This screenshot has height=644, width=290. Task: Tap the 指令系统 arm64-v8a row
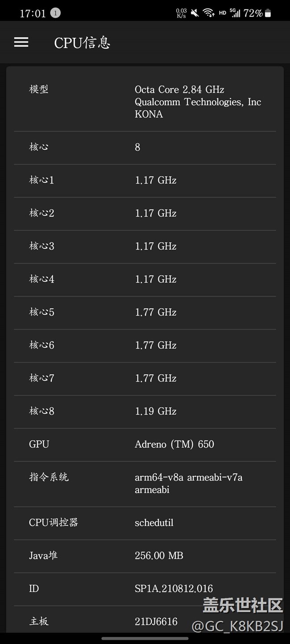click(x=145, y=483)
